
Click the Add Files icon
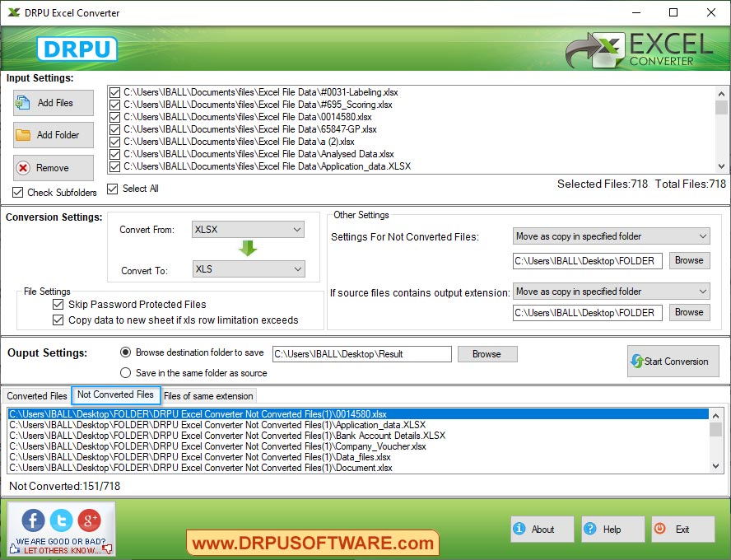(22, 103)
